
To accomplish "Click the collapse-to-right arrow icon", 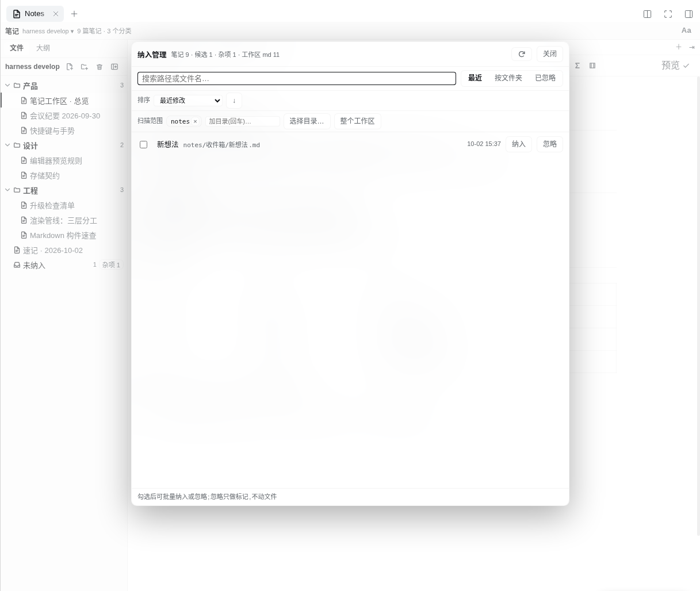I will pyautogui.click(x=691, y=47).
